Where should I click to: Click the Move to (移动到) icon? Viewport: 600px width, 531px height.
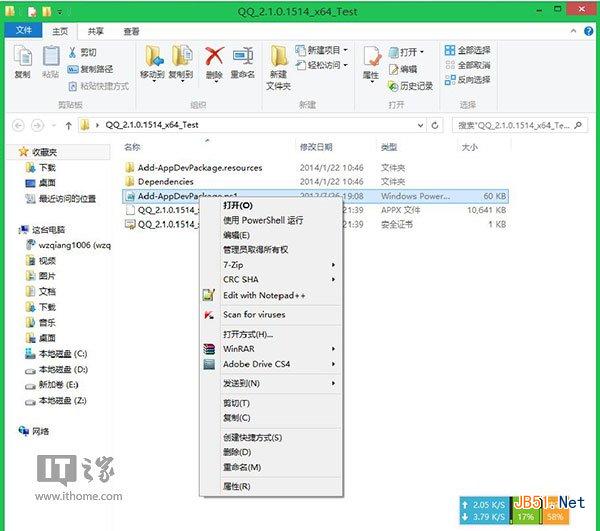tap(153, 56)
